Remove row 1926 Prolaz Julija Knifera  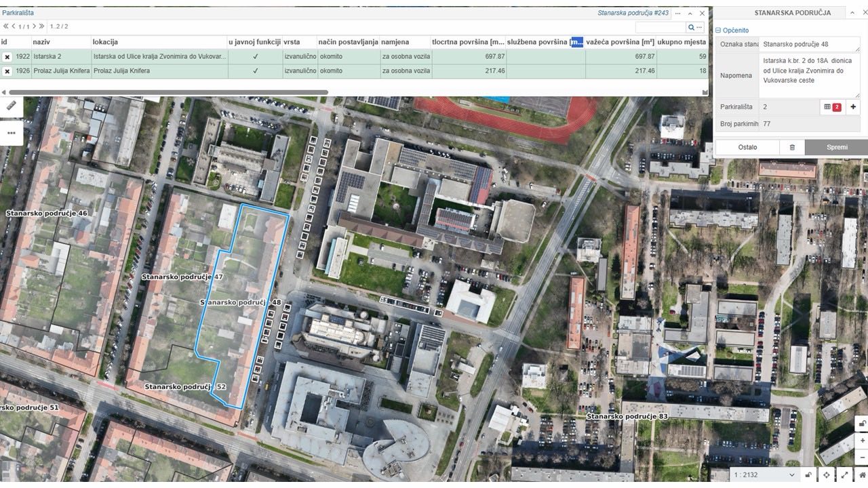tap(7, 71)
